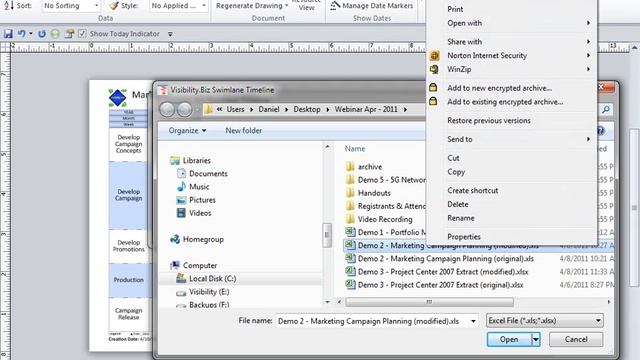Click the search magnifier icon in dialog
The width and height of the screenshot is (640, 360).
[x=606, y=109]
